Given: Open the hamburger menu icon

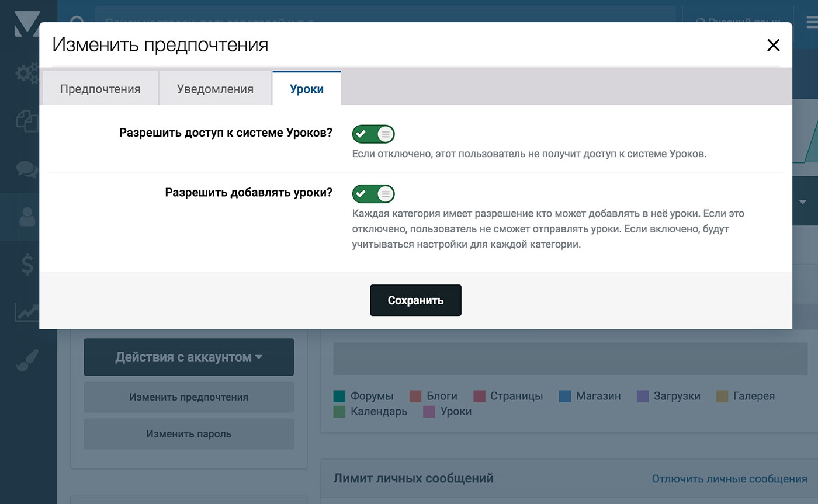Looking at the screenshot, I should coord(811,23).
